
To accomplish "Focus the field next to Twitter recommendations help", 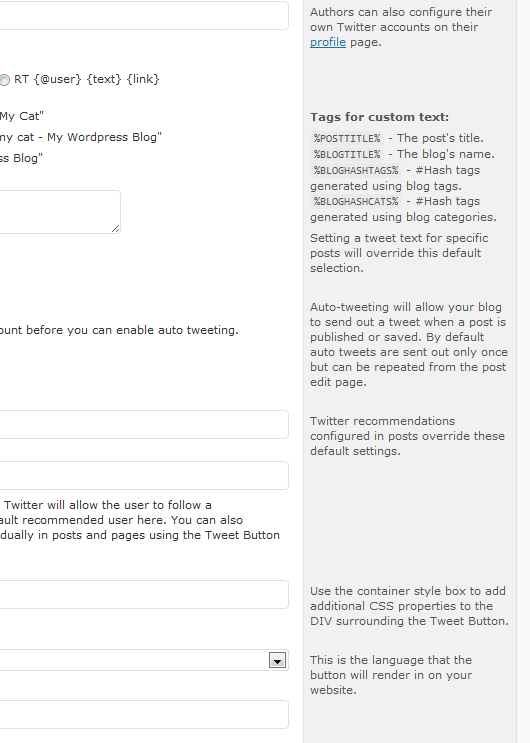I will pos(144,425).
